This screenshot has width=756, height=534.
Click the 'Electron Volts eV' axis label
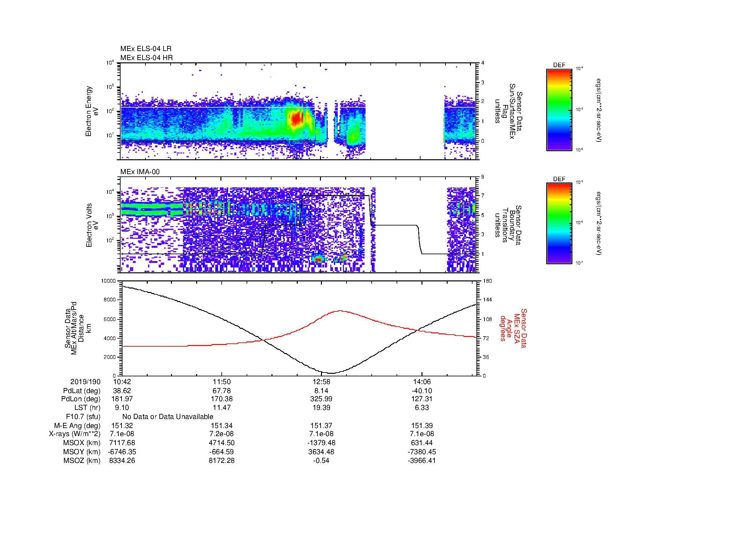92,225
